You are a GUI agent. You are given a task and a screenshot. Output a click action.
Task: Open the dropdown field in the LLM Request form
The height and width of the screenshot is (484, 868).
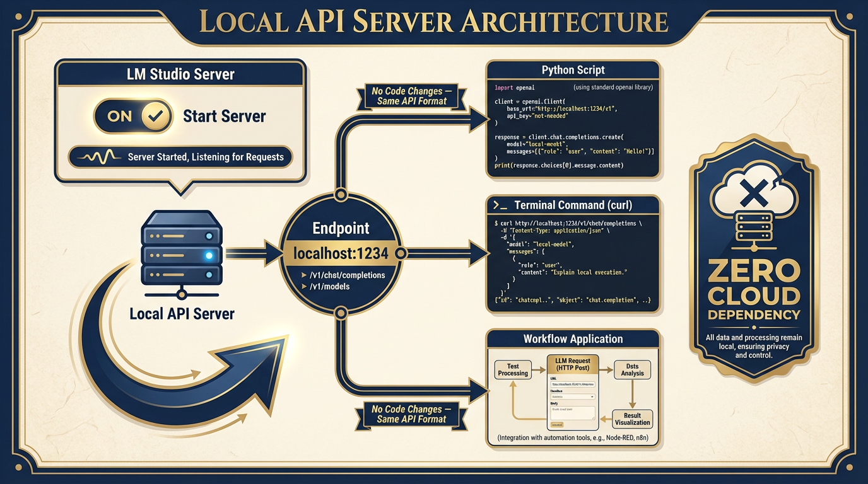(x=573, y=396)
